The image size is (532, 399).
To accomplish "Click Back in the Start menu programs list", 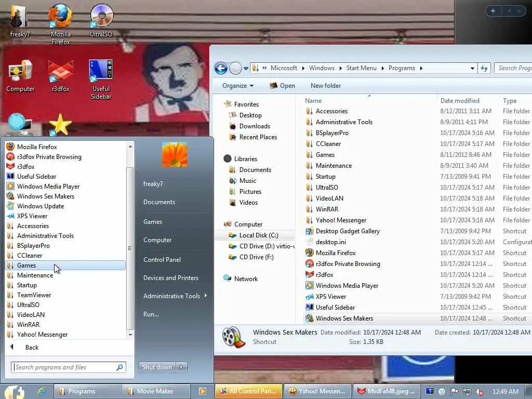I will pos(32,348).
